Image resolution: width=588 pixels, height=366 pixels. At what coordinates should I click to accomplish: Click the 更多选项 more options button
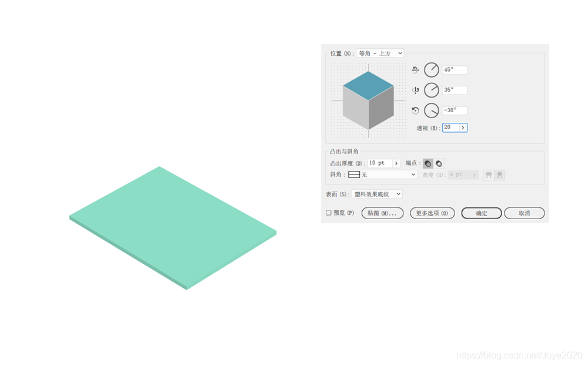tap(432, 213)
